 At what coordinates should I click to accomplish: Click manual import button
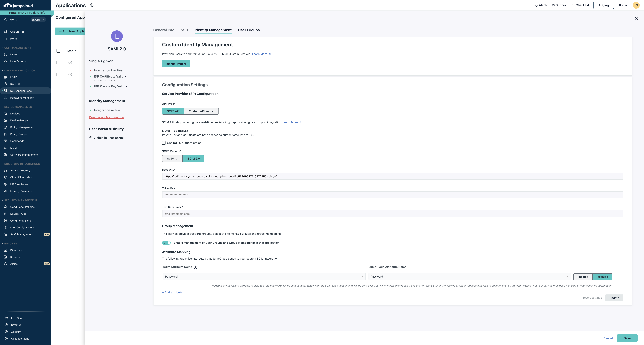[176, 64]
